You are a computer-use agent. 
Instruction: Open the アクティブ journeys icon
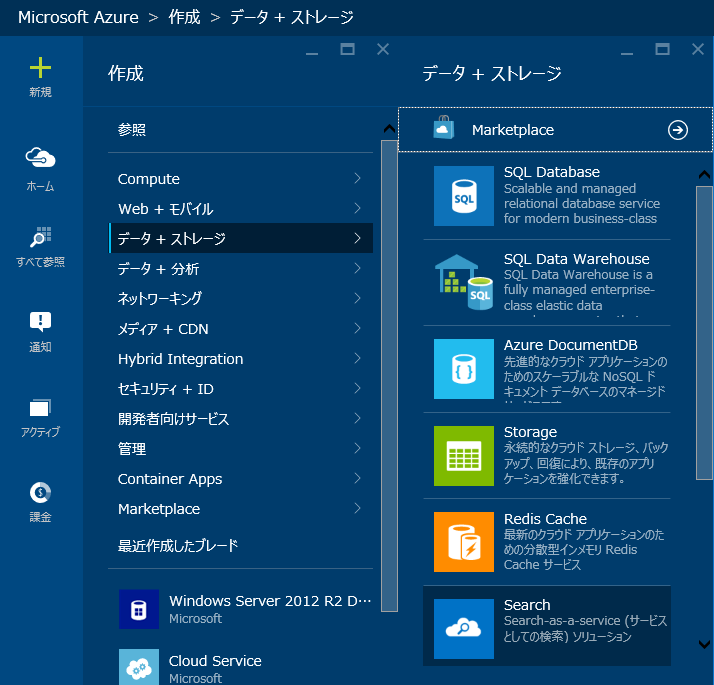pos(40,408)
